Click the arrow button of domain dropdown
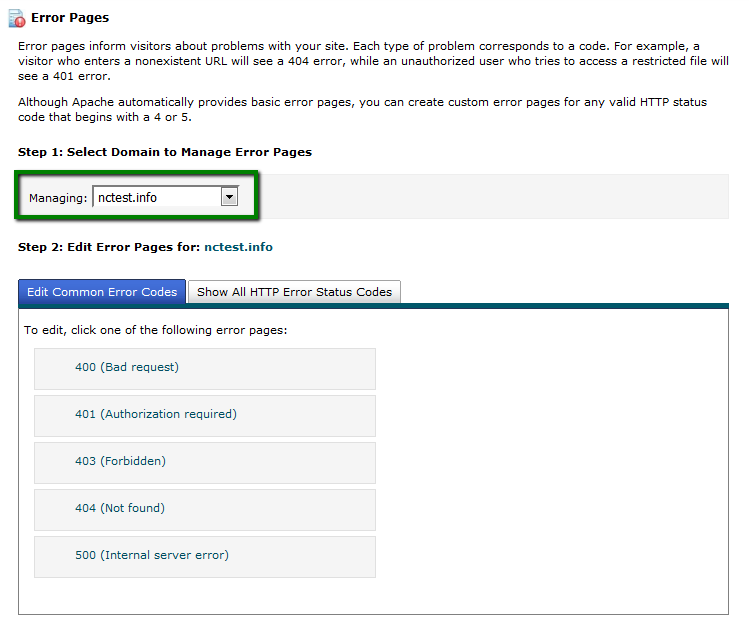Viewport: 749px width, 624px height. click(x=229, y=197)
